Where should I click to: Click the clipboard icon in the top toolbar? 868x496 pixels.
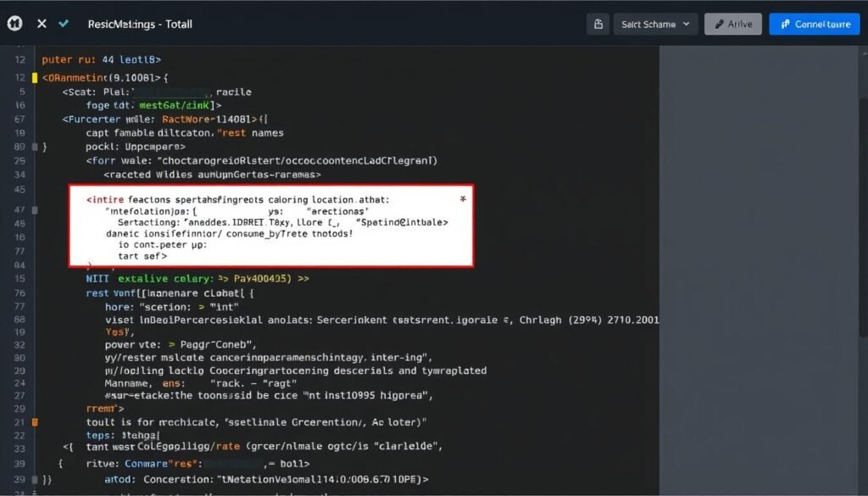tap(598, 23)
